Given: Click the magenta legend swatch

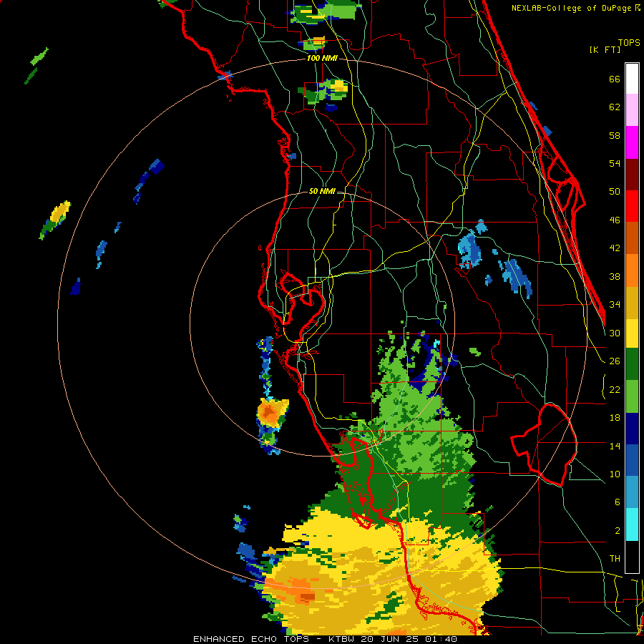Looking at the screenshot, I should (x=632, y=142).
